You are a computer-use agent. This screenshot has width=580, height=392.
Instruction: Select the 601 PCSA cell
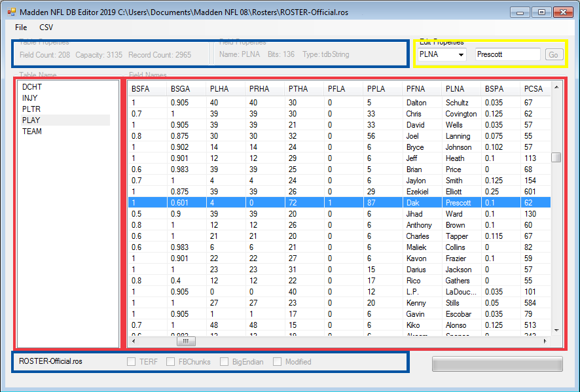[535, 192]
